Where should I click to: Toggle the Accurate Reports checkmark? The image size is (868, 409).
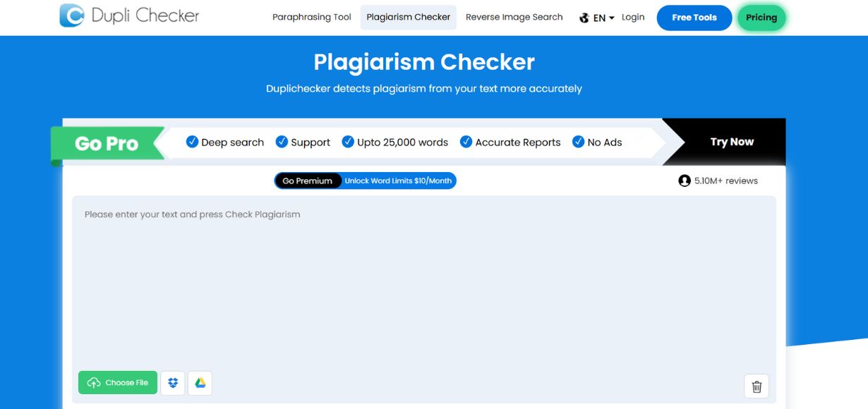click(x=465, y=141)
